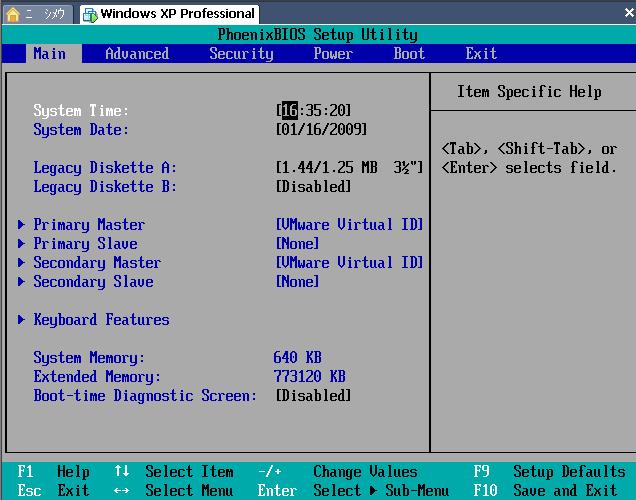Close the VM tab with the X

630,13
